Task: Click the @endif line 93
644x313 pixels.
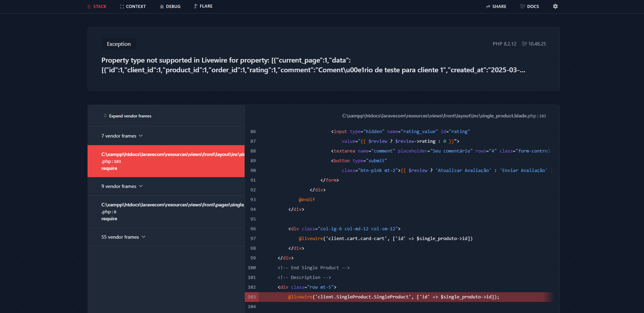Action: pos(307,200)
